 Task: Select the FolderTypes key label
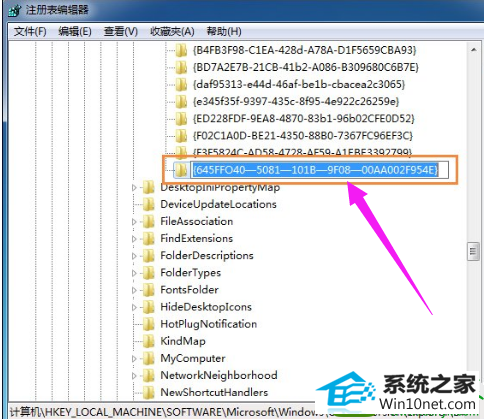pos(190,273)
